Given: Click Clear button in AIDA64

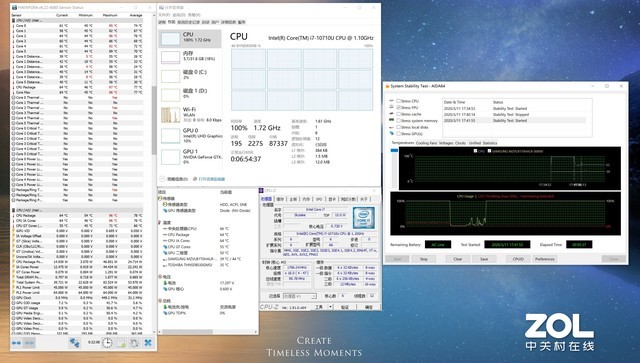Looking at the screenshot, I should click(458, 259).
